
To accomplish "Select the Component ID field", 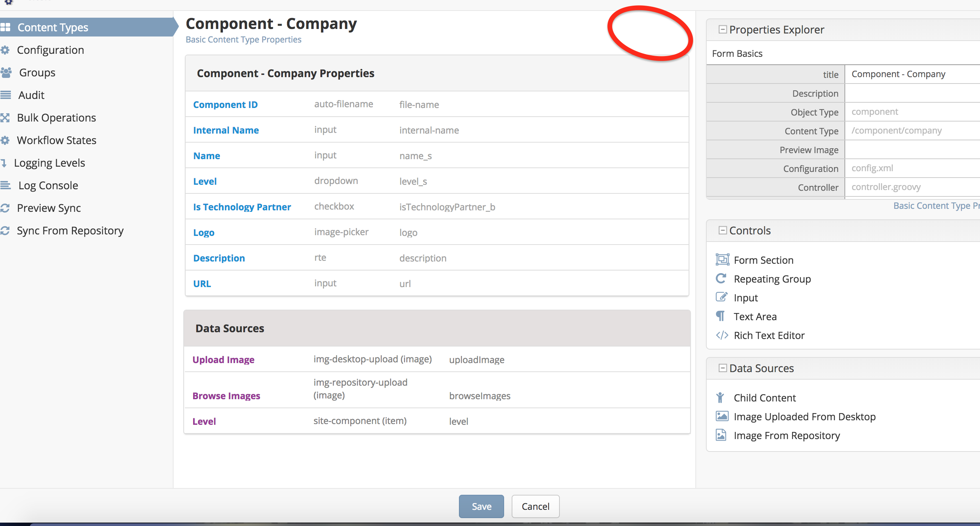I will [x=437, y=104].
